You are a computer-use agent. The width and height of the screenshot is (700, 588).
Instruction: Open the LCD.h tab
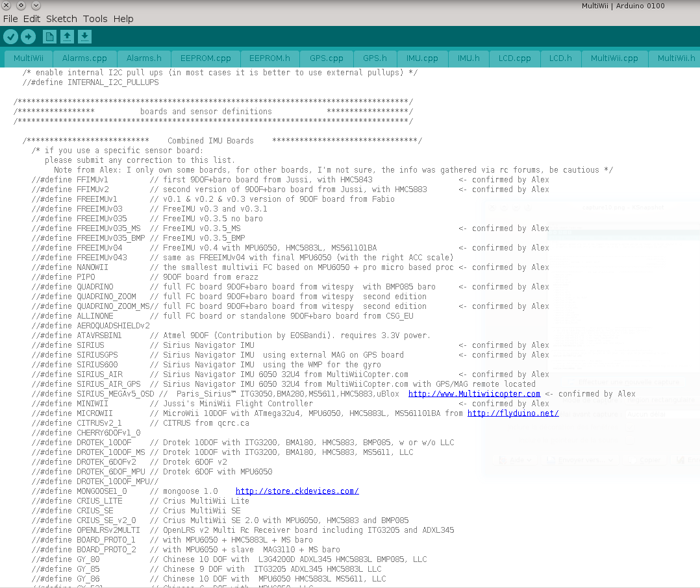[x=560, y=58]
